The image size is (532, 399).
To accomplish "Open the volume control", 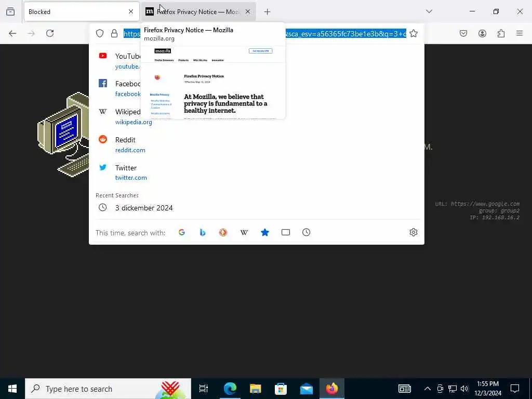I will [x=464, y=389].
